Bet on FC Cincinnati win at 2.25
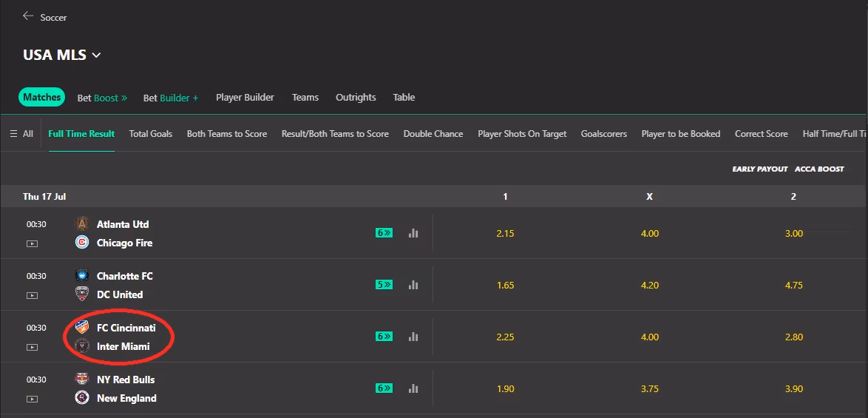The height and width of the screenshot is (418, 868). [x=506, y=337]
